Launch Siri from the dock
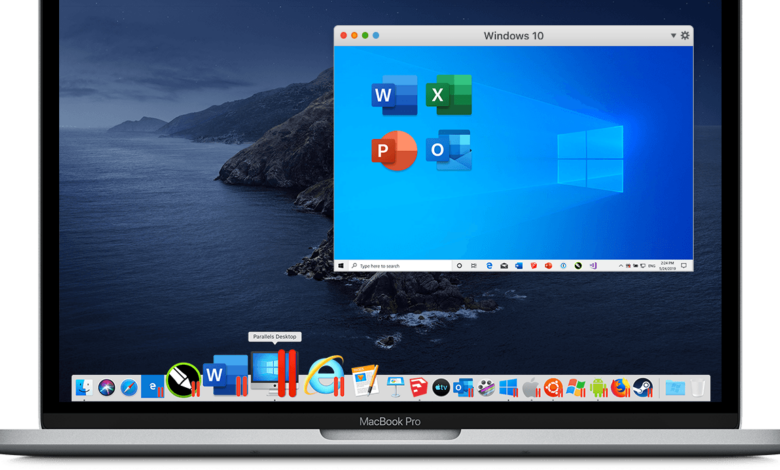 click(106, 387)
